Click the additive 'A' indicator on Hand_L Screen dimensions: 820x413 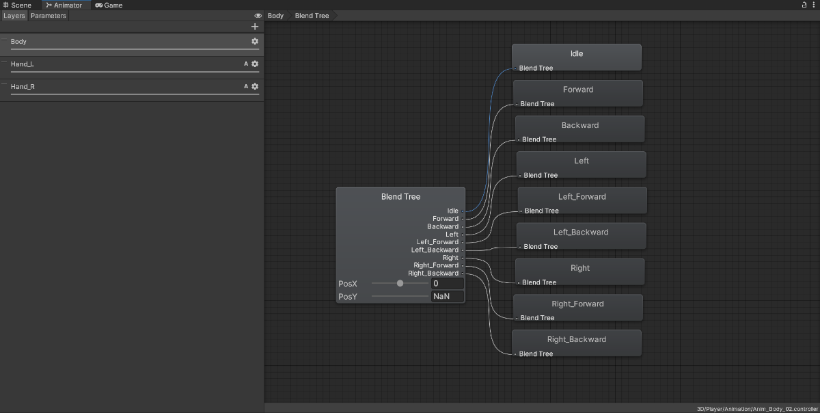(246, 64)
